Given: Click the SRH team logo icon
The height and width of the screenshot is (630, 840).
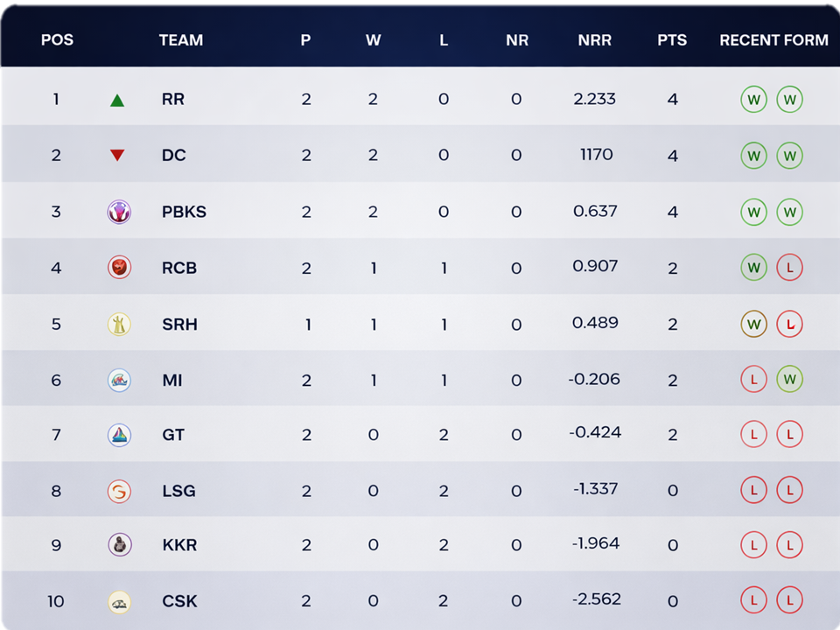Looking at the screenshot, I should coord(119,325).
